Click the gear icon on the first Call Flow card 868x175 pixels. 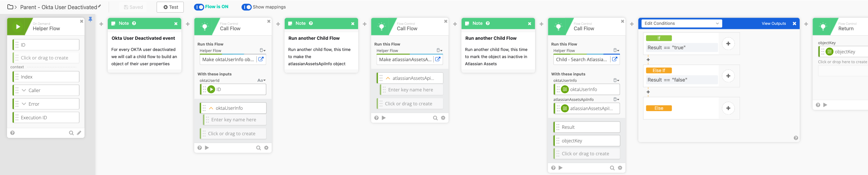point(266,148)
